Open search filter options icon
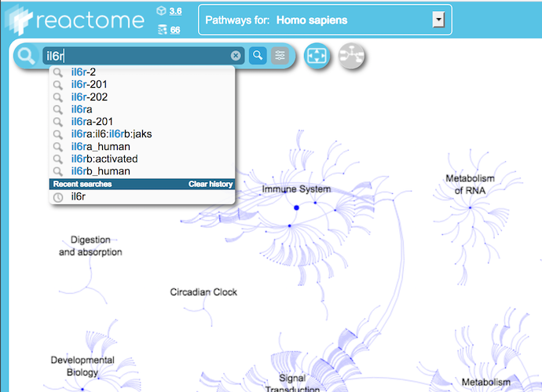This screenshot has width=542, height=392. coord(280,56)
